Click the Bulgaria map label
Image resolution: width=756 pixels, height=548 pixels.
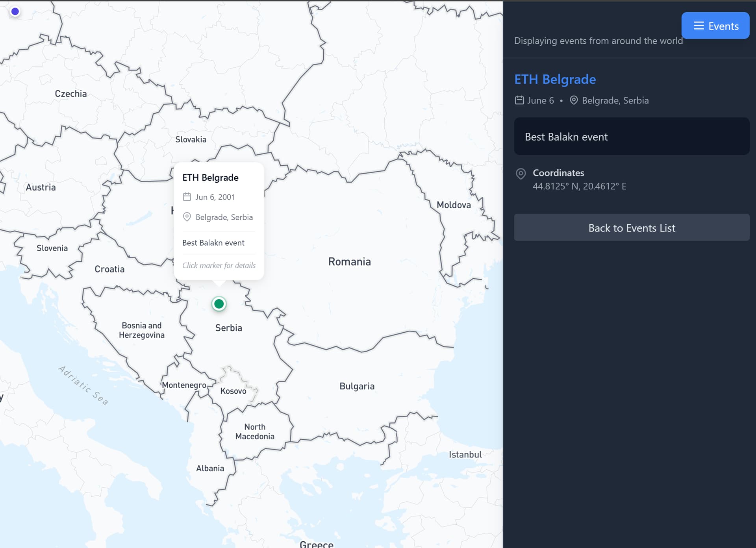coord(357,386)
